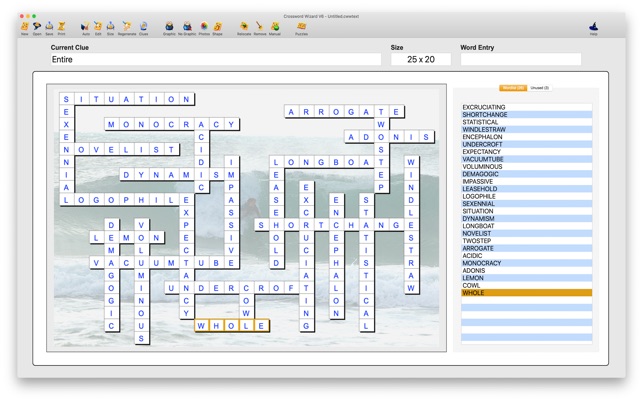Open the Clues tool in toolbar
The width and height of the screenshot is (643, 402).
click(x=144, y=26)
